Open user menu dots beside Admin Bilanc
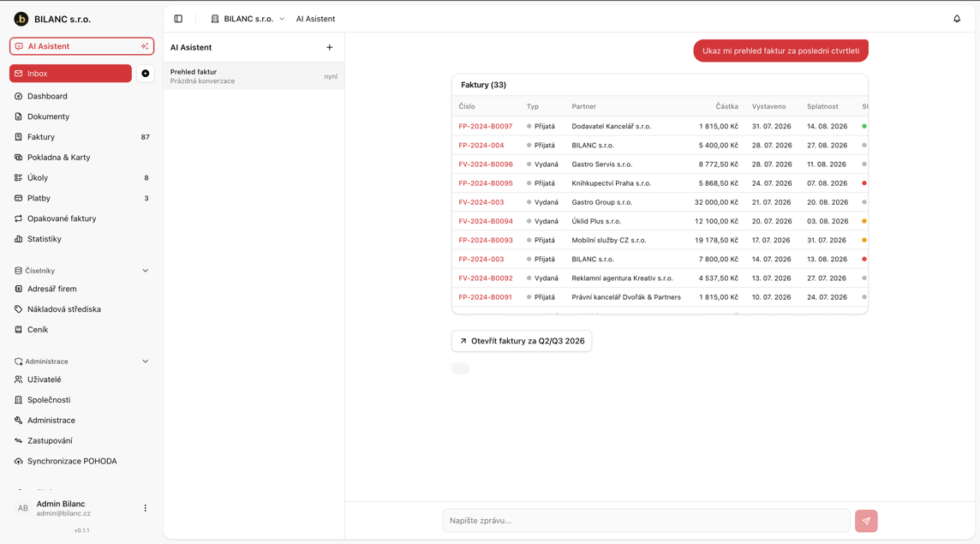 [145, 508]
